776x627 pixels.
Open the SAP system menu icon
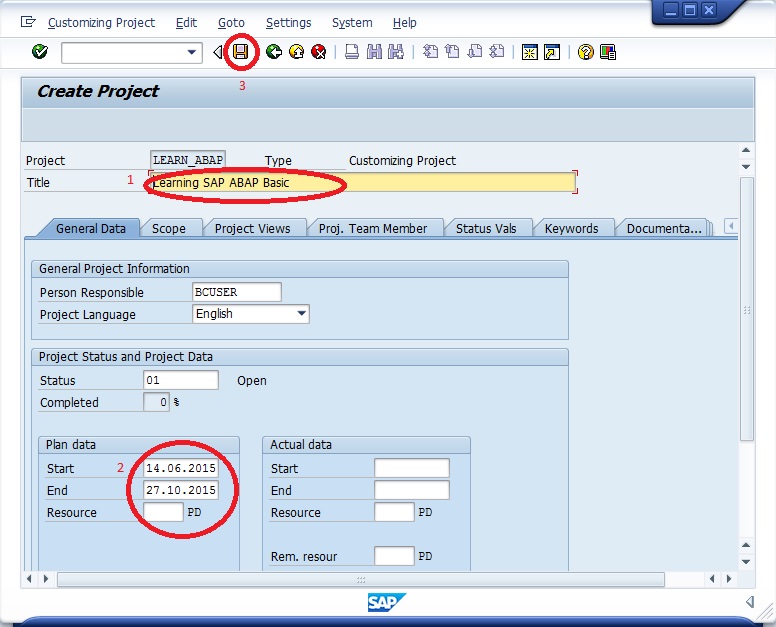point(28,22)
